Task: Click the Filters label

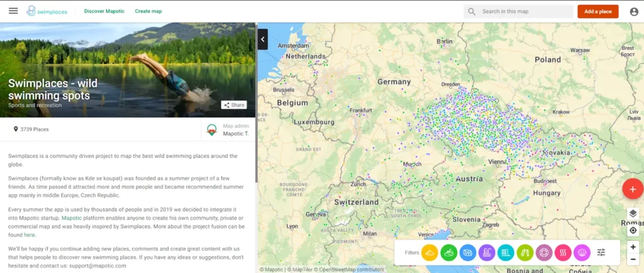Action: coord(411,252)
